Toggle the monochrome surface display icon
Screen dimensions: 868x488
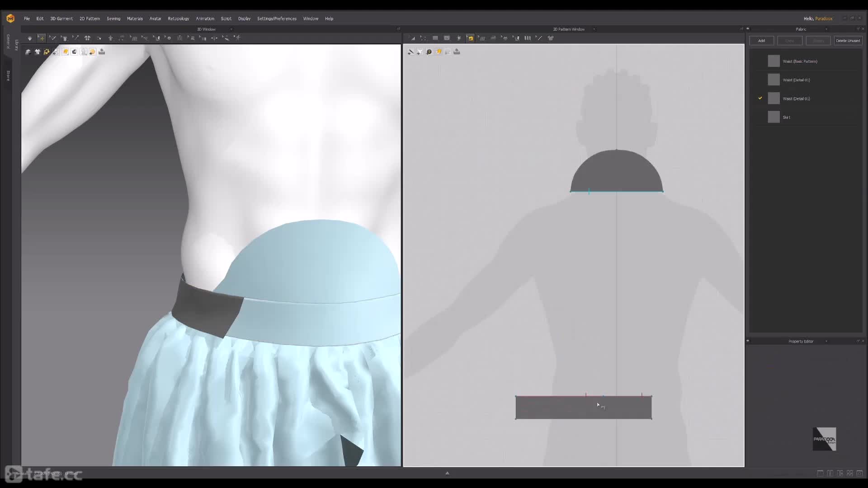pos(74,52)
